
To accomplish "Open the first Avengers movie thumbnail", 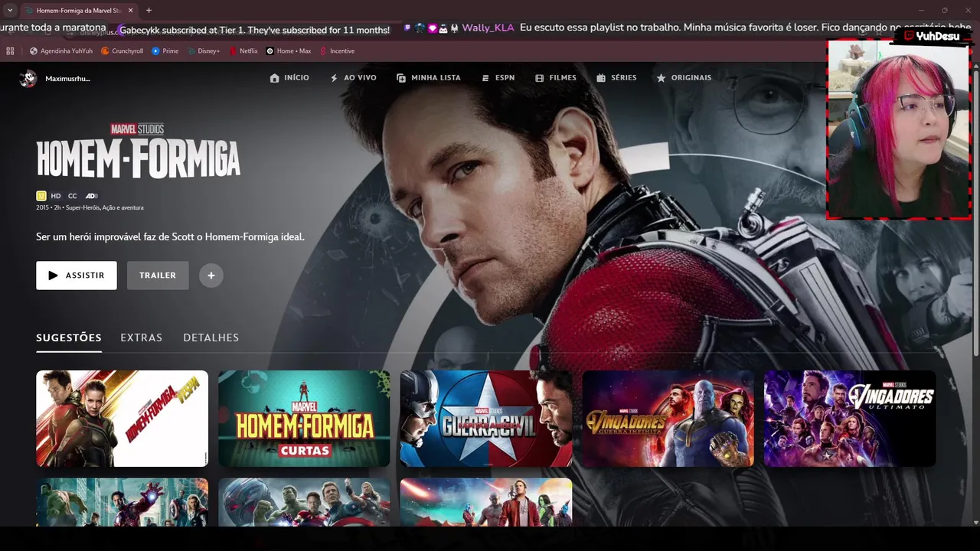I will click(x=122, y=502).
